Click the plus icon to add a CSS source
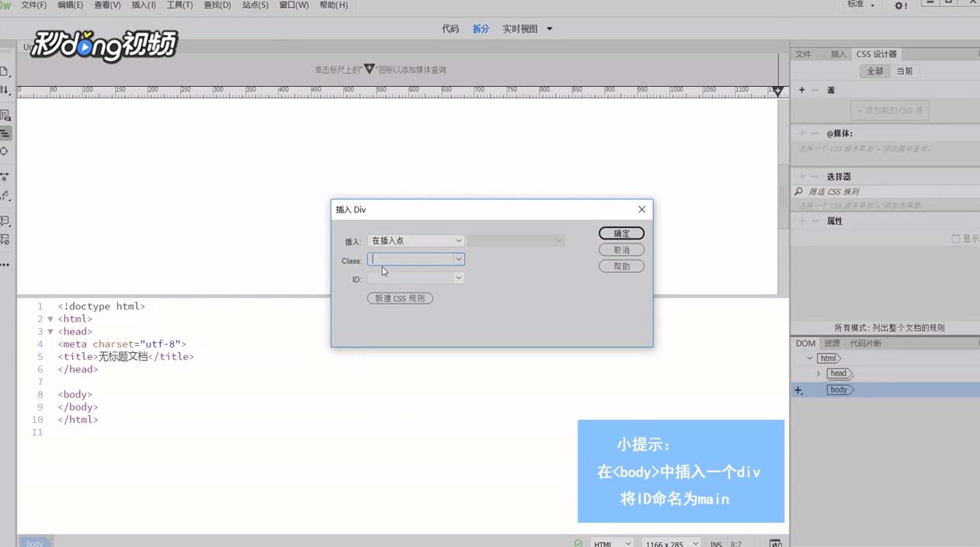 coord(801,89)
